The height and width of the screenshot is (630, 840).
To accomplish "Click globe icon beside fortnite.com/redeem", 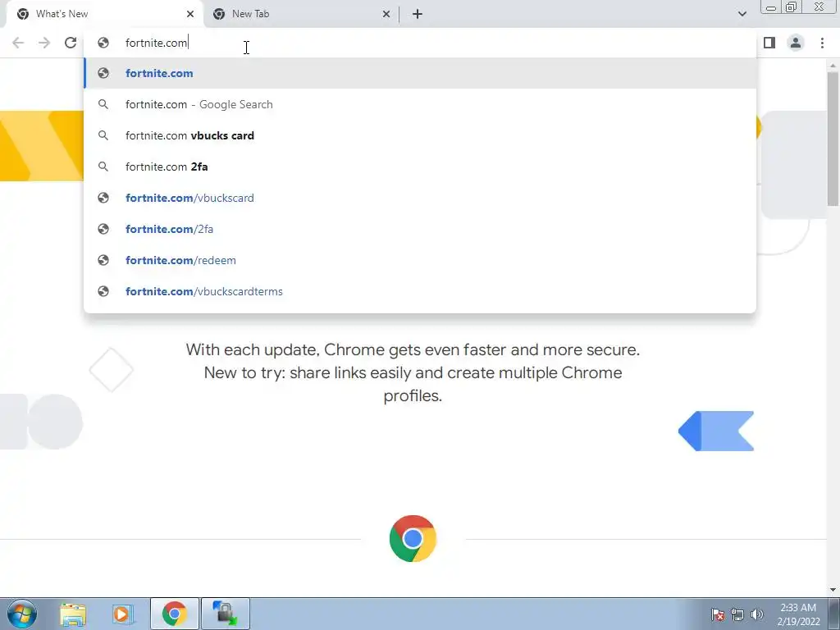I will pyautogui.click(x=103, y=260).
